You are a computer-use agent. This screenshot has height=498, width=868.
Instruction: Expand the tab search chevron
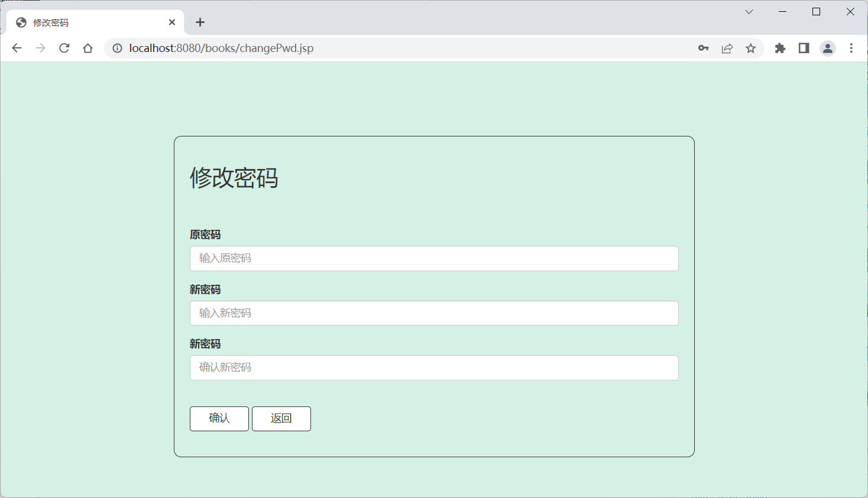[x=749, y=12]
